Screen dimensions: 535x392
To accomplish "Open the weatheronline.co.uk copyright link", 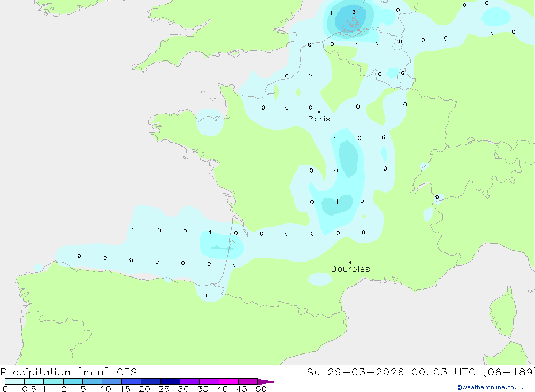I will pos(490,387).
